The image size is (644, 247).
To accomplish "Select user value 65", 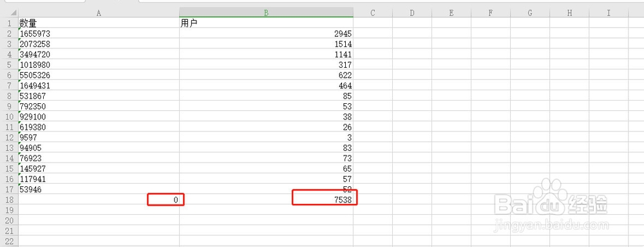I will (x=266, y=168).
